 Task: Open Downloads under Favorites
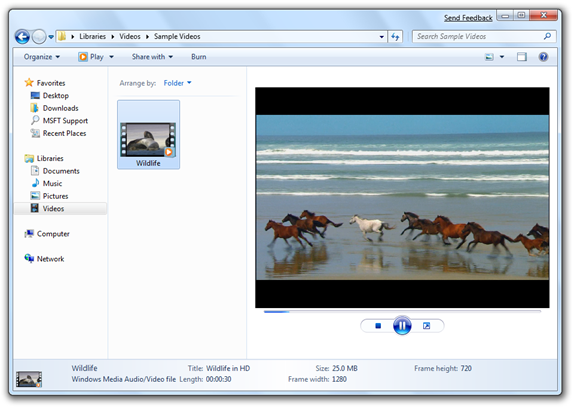[60, 108]
